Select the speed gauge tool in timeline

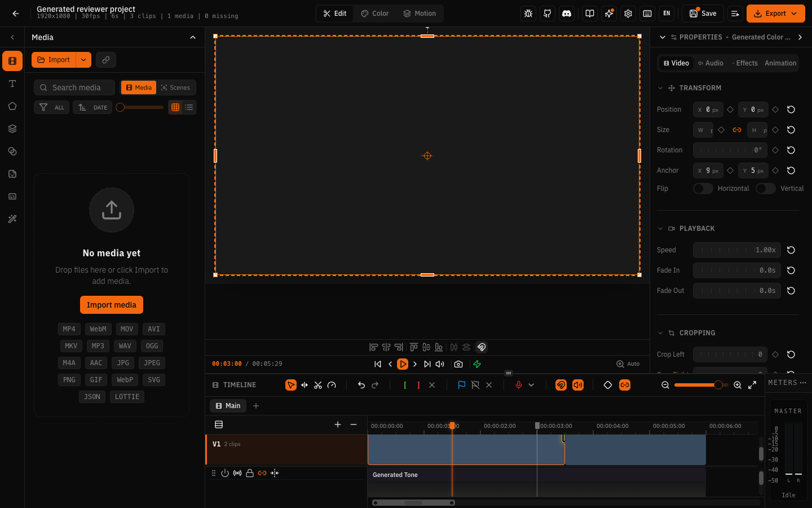pyautogui.click(x=332, y=385)
